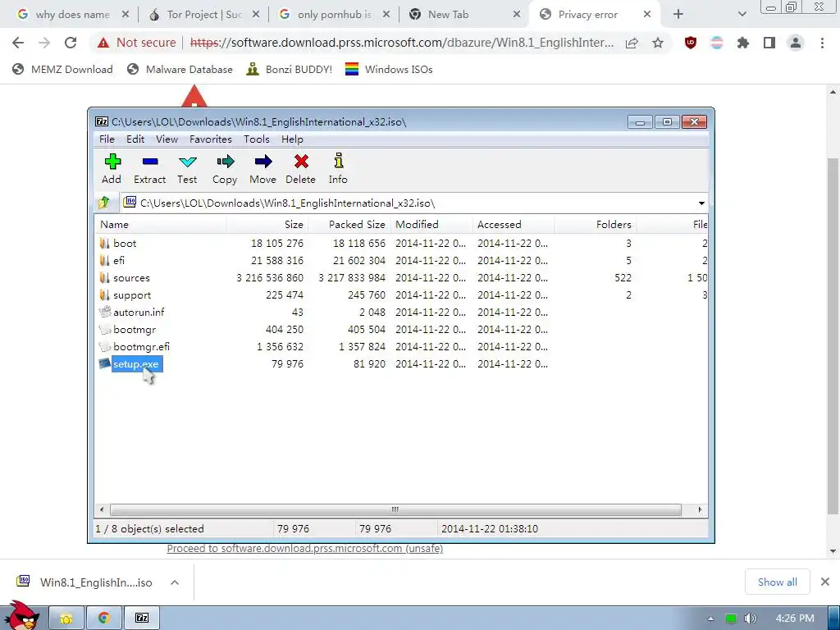840x630 pixels.
Task: Expand the 7-Zip path dropdown
Action: pyautogui.click(x=701, y=203)
